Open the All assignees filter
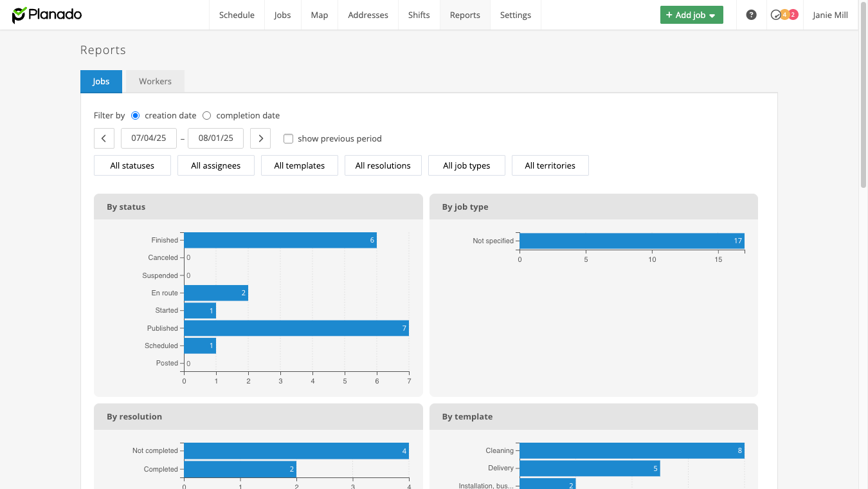 216,165
